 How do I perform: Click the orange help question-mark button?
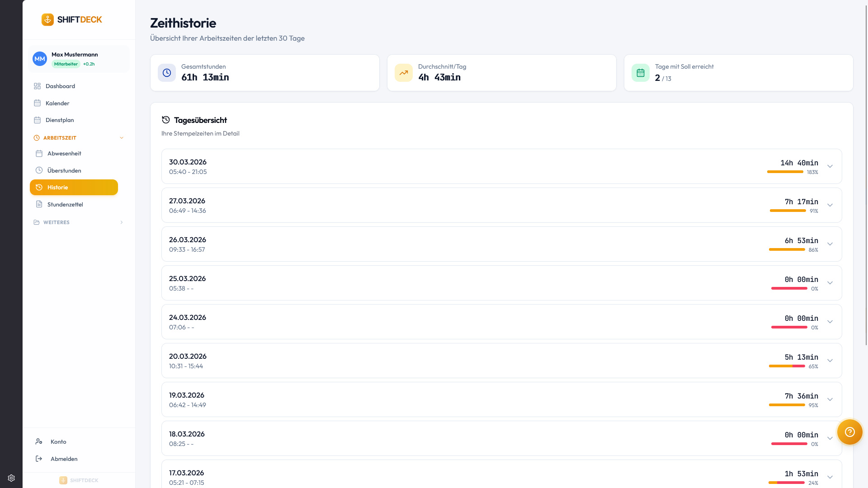click(x=849, y=432)
